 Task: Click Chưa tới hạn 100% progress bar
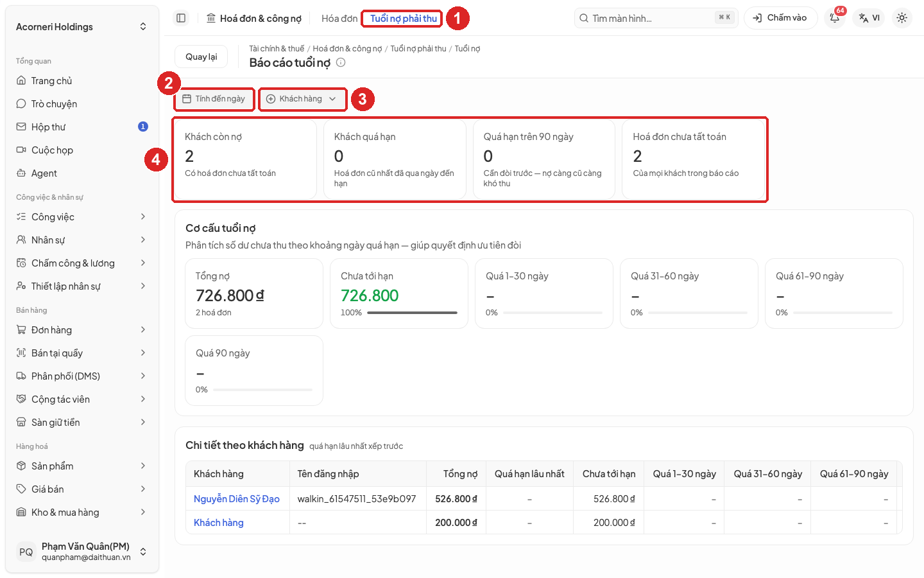coord(412,313)
